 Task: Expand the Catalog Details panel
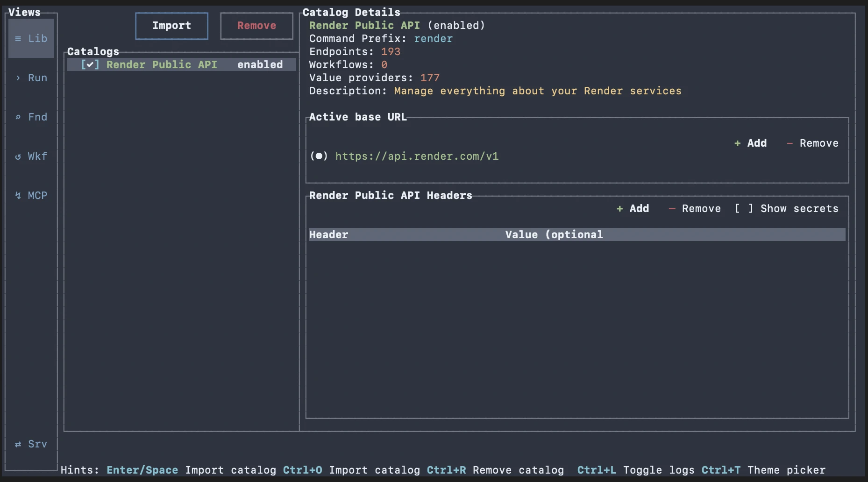pos(351,12)
